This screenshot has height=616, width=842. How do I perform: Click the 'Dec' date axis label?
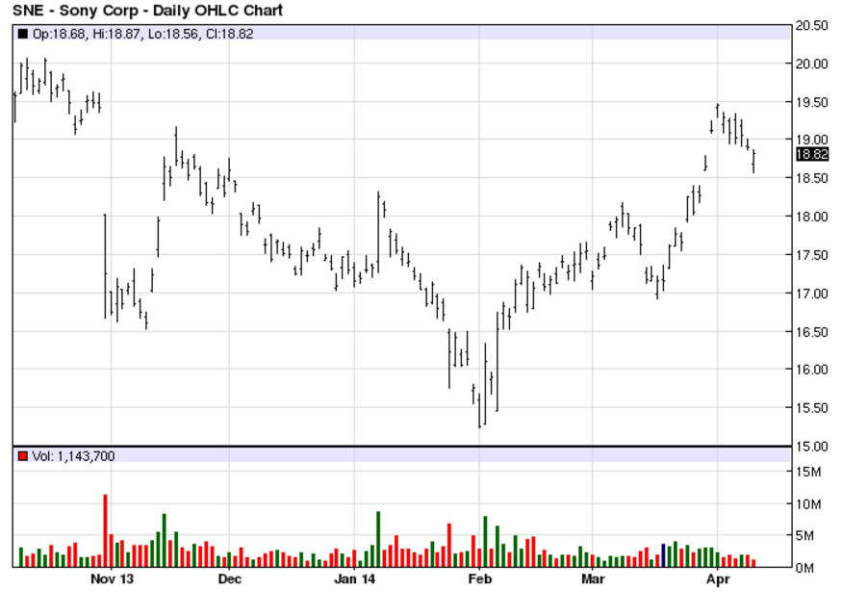(x=229, y=578)
